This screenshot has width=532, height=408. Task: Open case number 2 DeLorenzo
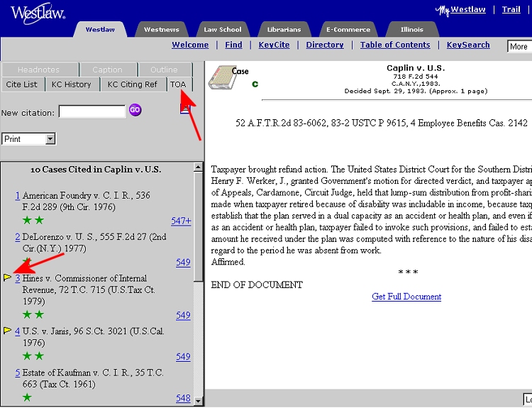18,237
